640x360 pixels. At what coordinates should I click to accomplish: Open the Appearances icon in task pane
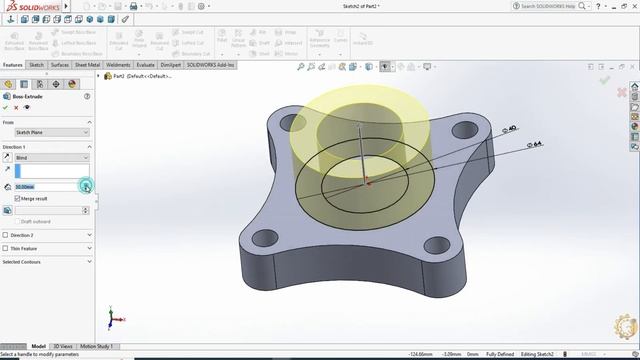[634, 127]
